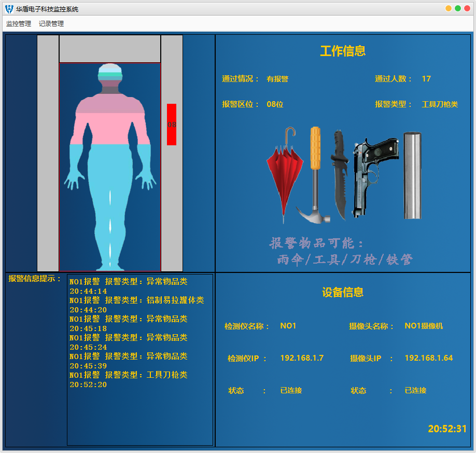Click the green maximize window button
476x453 pixels.
click(458, 8)
